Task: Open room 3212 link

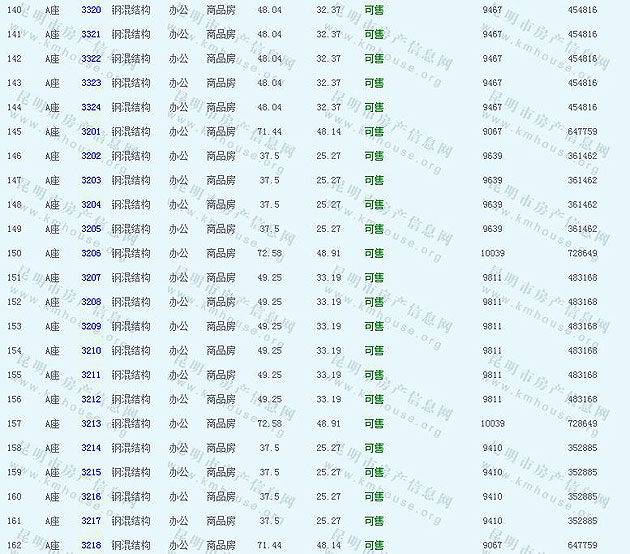Action: click(91, 399)
